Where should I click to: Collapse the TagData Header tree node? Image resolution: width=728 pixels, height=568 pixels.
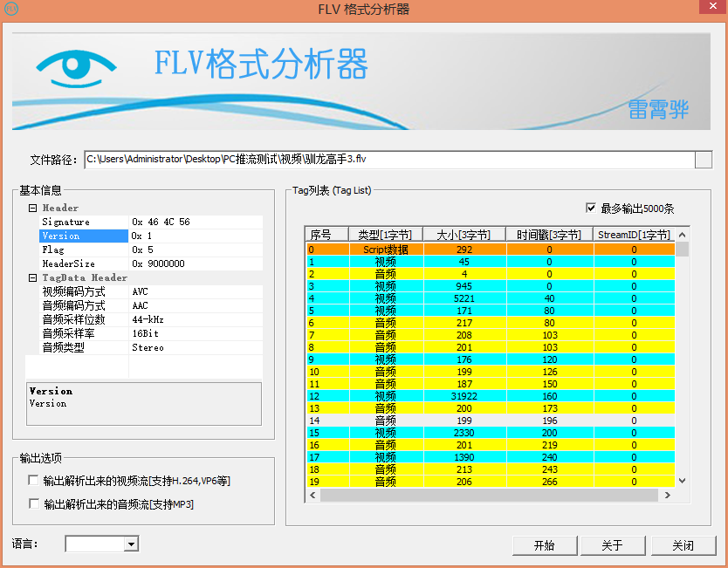click(32, 278)
